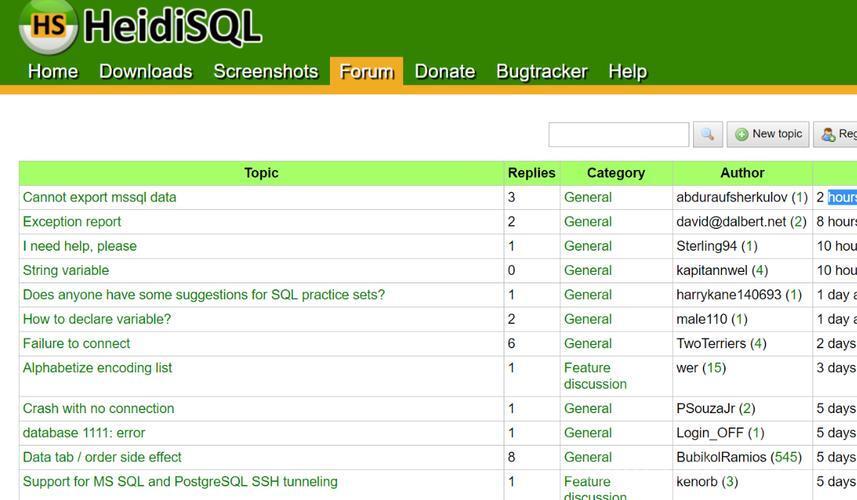The width and height of the screenshot is (857, 500).
Task: Click author name male110
Action: [x=702, y=319]
